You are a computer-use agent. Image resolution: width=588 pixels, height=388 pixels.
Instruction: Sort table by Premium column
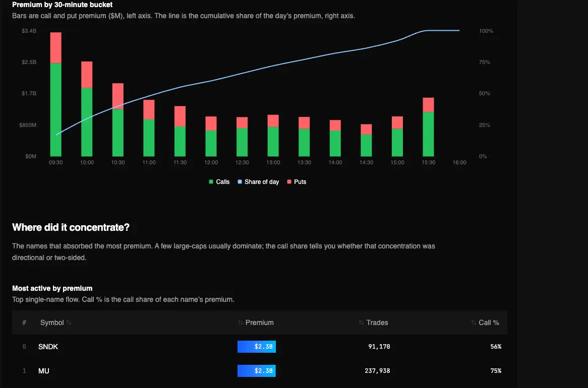coord(256,323)
